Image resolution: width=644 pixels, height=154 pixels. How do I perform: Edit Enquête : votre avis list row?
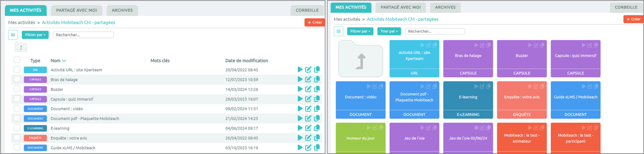[x=308, y=138]
